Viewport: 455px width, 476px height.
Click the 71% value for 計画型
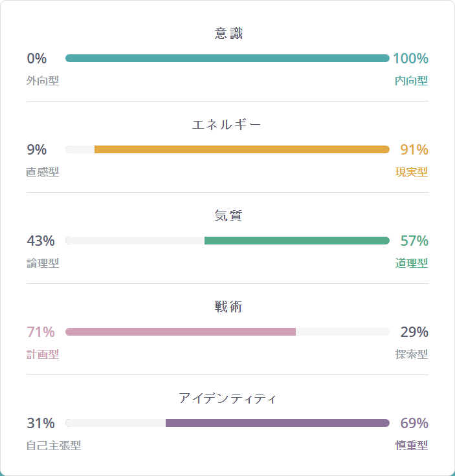click(41, 332)
